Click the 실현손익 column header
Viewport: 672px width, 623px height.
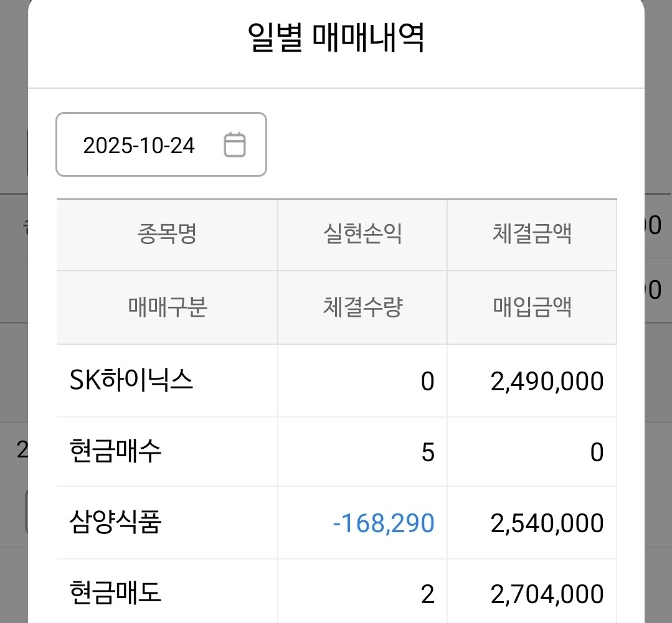click(x=362, y=235)
